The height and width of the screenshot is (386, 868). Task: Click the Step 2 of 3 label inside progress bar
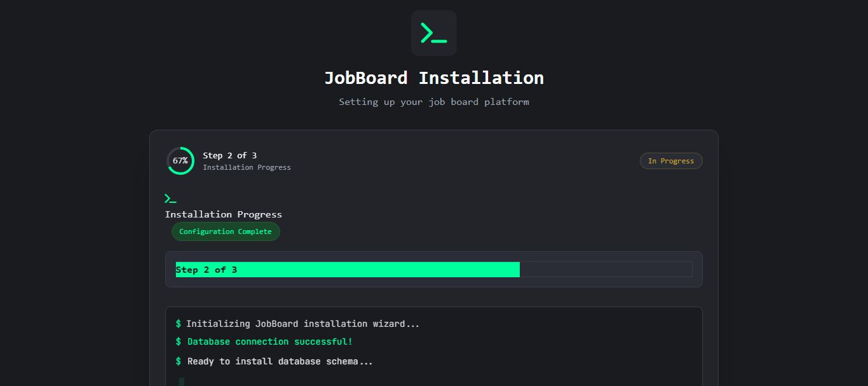point(207,270)
